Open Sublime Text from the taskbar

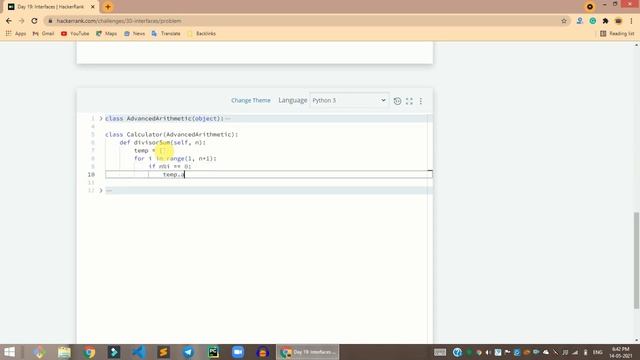click(x=164, y=352)
